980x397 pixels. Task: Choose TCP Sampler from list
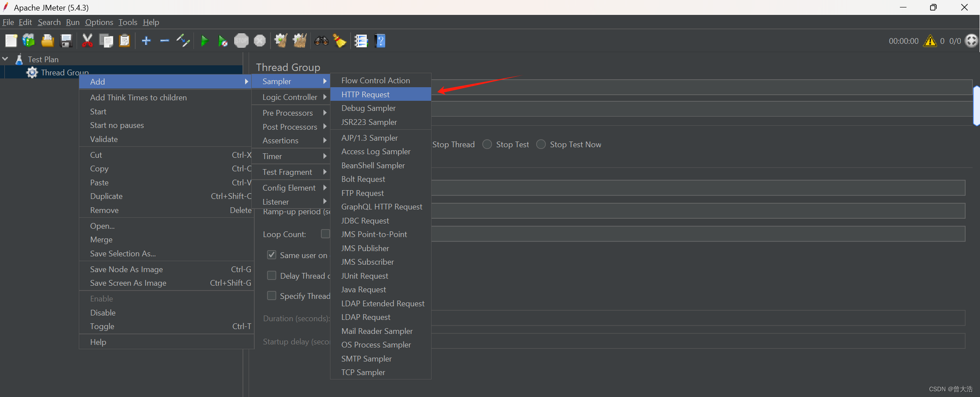click(381, 372)
